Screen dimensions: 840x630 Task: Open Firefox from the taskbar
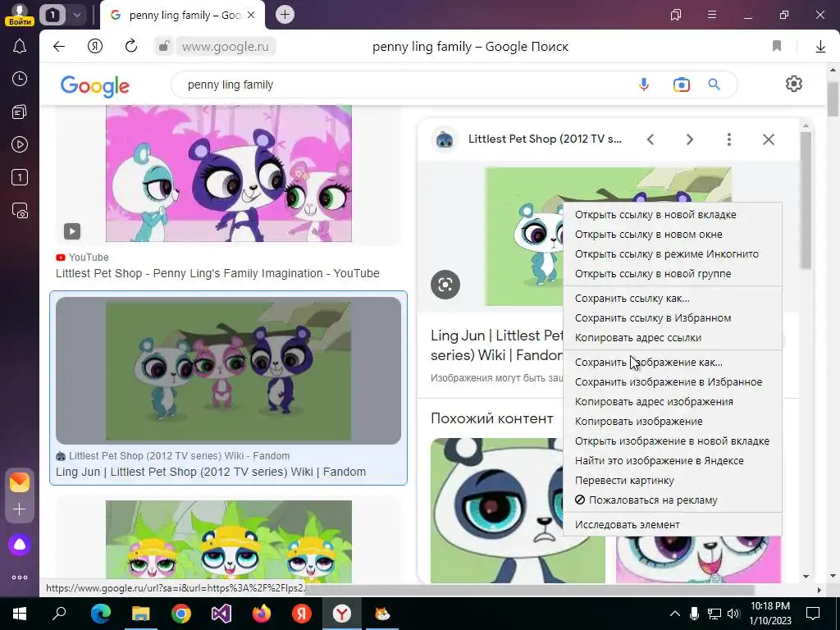coord(262,614)
